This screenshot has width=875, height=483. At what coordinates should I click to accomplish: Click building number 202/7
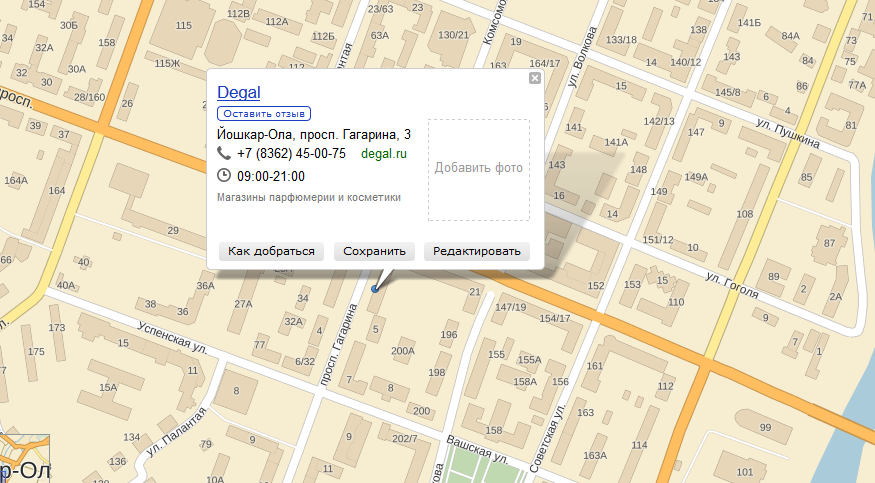[x=405, y=438]
